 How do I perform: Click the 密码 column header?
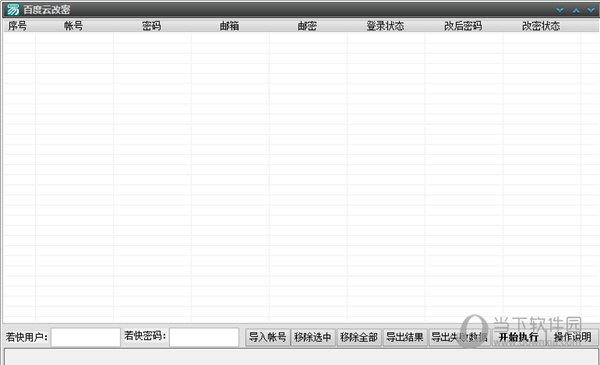(152, 26)
